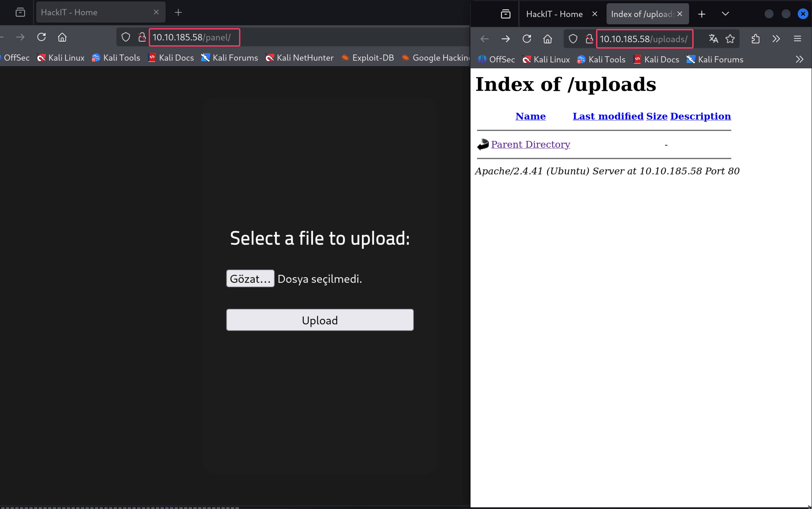Switch to the HackIT - Home tab in the right window

(554, 14)
